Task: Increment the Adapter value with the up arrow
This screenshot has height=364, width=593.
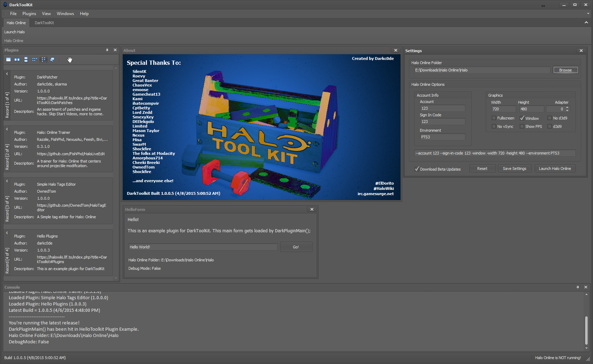Action: (567, 107)
